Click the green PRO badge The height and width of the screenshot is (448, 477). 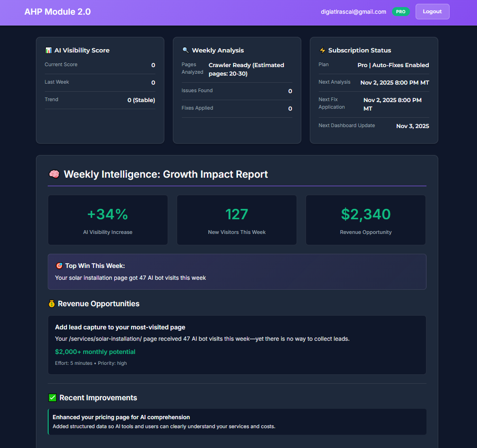(400, 11)
